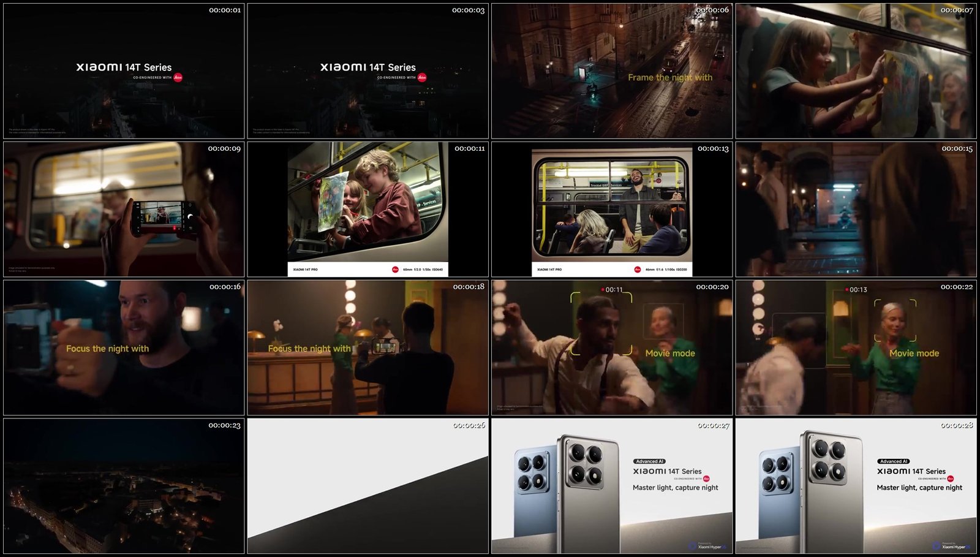Click 'Focus the night with' in 00:00:18 frame
This screenshot has height=557, width=980.
(309, 349)
